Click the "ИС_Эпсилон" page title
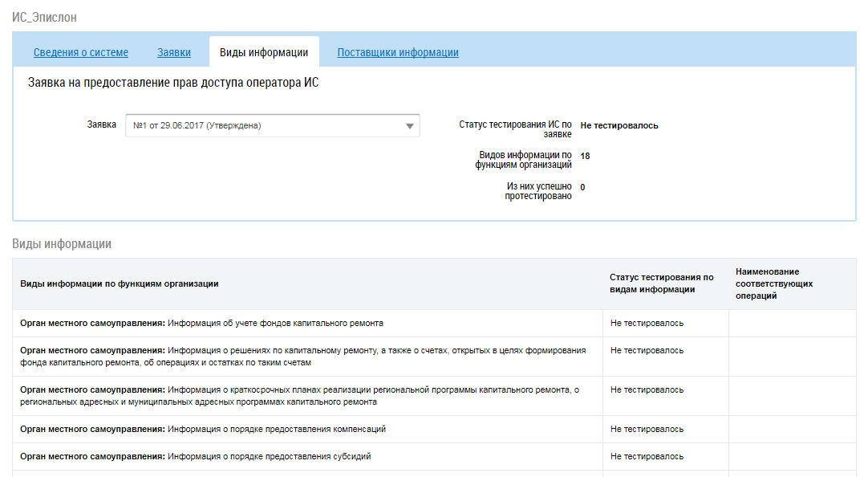The width and height of the screenshot is (868, 477). [45, 17]
